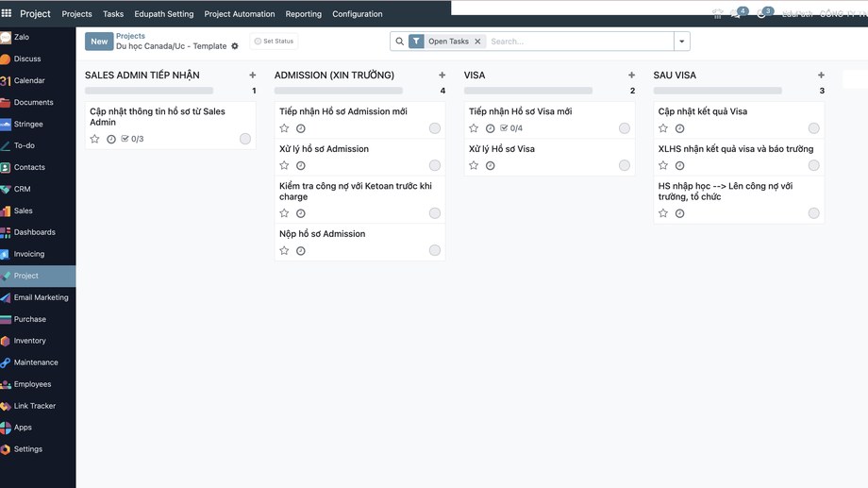Remove the Open Tasks filter
868x488 pixels.
pyautogui.click(x=477, y=41)
